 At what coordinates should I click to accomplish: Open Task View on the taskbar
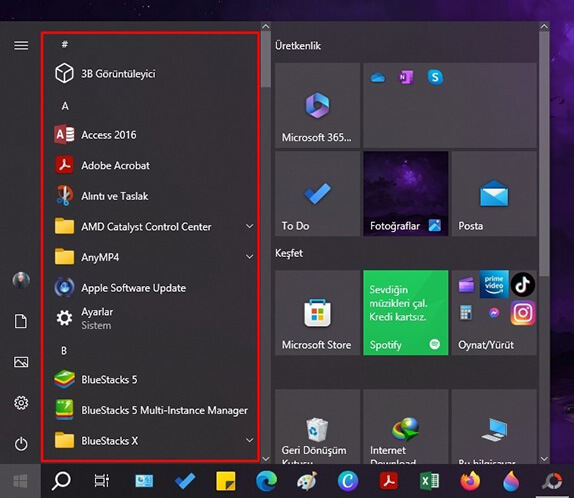[x=102, y=481]
